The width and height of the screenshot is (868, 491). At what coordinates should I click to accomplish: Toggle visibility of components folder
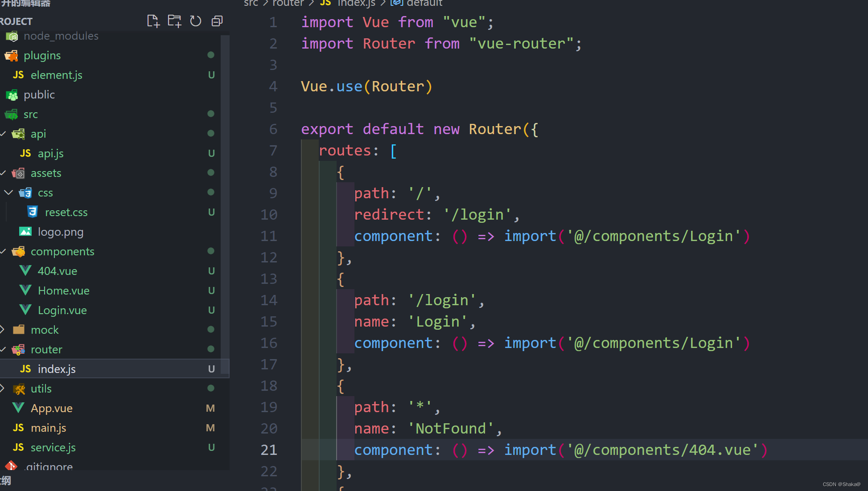tap(5, 251)
